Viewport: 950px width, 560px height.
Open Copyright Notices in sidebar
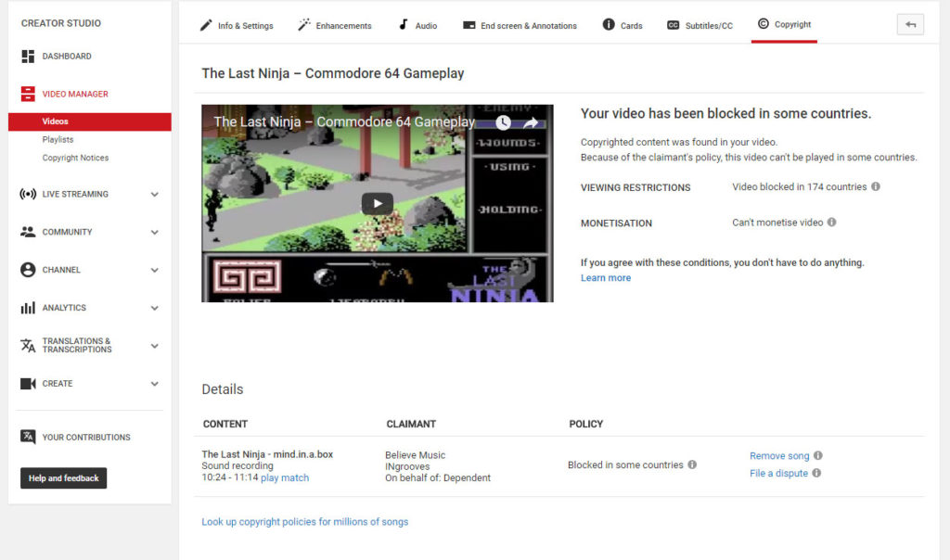coord(75,158)
